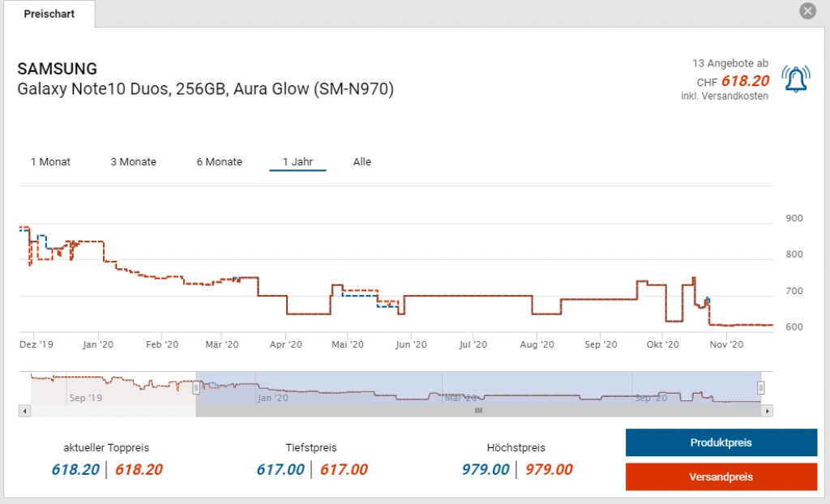830x504 pixels.
Task: Select the 1 Jahr range option
Action: tap(297, 162)
